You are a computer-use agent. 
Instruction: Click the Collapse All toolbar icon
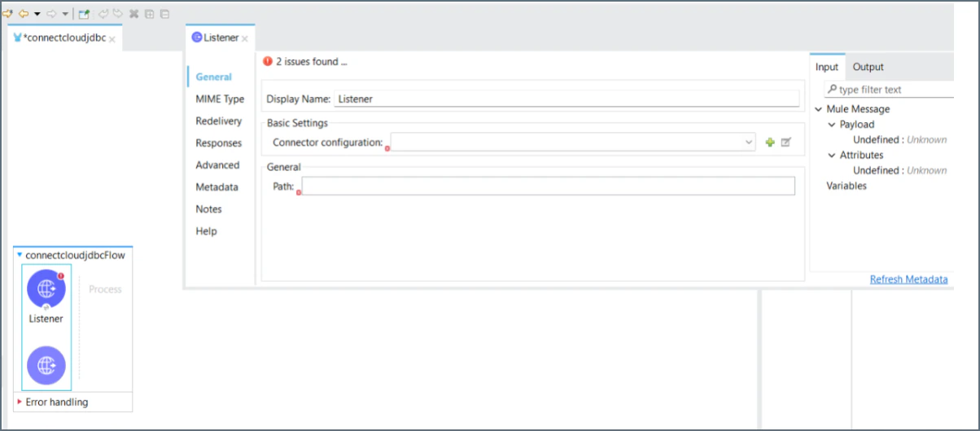pos(164,14)
